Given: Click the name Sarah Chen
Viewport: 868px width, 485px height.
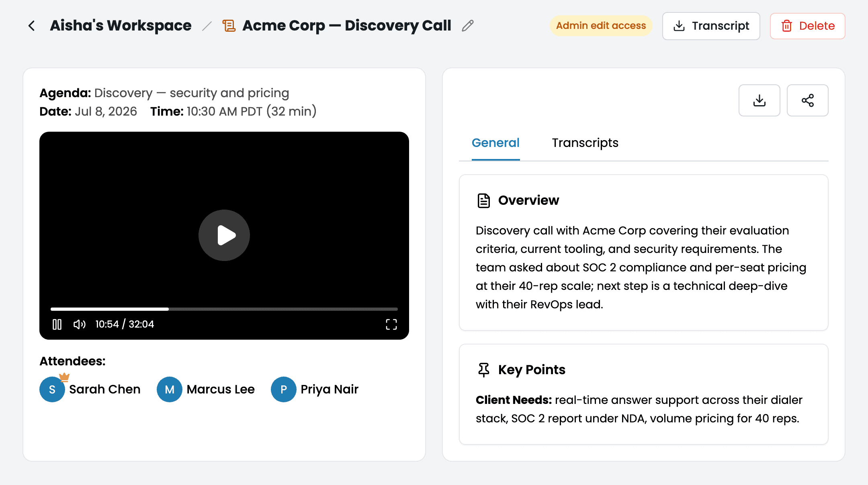Looking at the screenshot, I should tap(105, 389).
